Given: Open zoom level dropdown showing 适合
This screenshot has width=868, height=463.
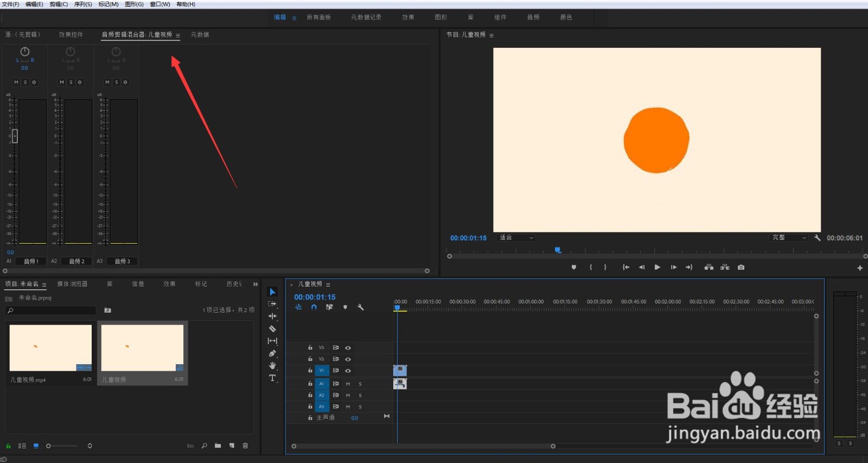Looking at the screenshot, I should (516, 238).
